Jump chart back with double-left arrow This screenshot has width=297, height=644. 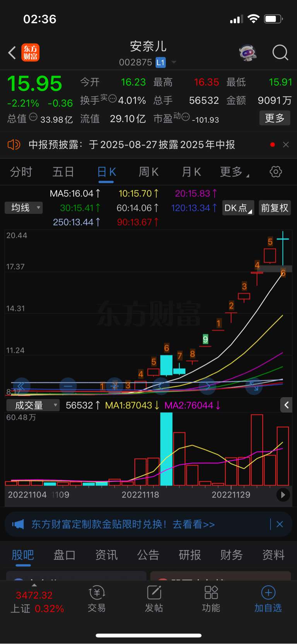[x=21, y=386]
